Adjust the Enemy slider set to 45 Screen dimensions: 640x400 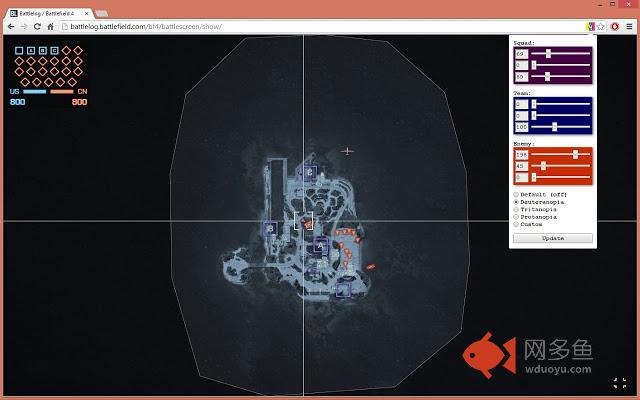[x=560, y=166]
